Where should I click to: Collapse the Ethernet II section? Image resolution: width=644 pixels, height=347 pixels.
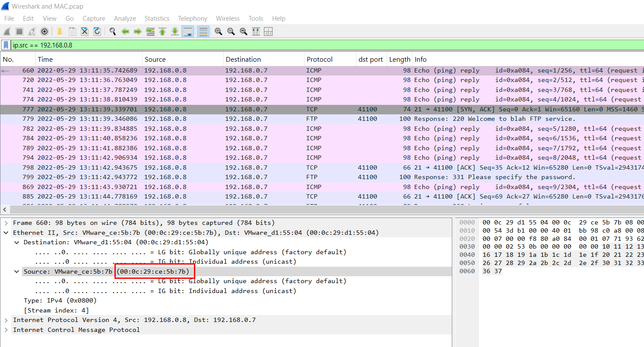click(6, 233)
